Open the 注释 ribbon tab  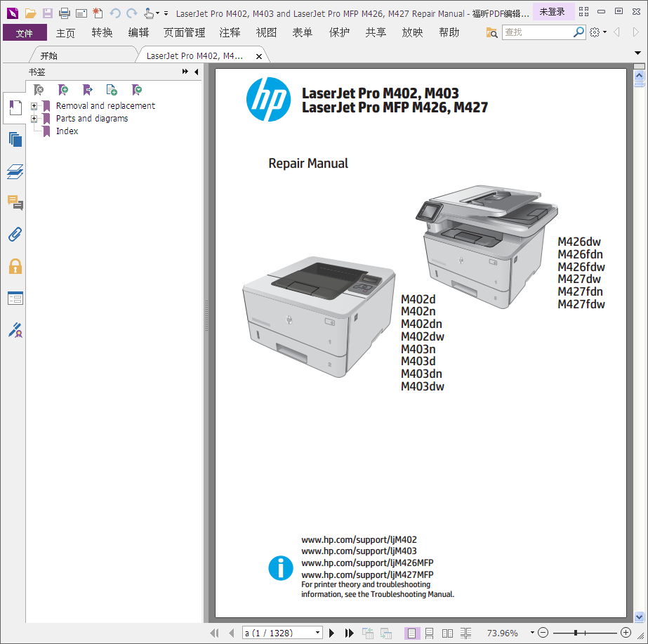[230, 32]
